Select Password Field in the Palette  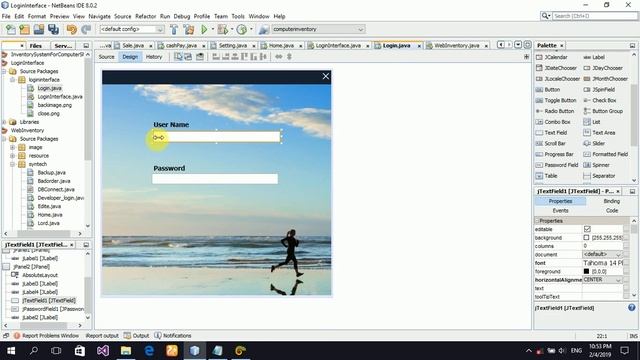click(557, 165)
